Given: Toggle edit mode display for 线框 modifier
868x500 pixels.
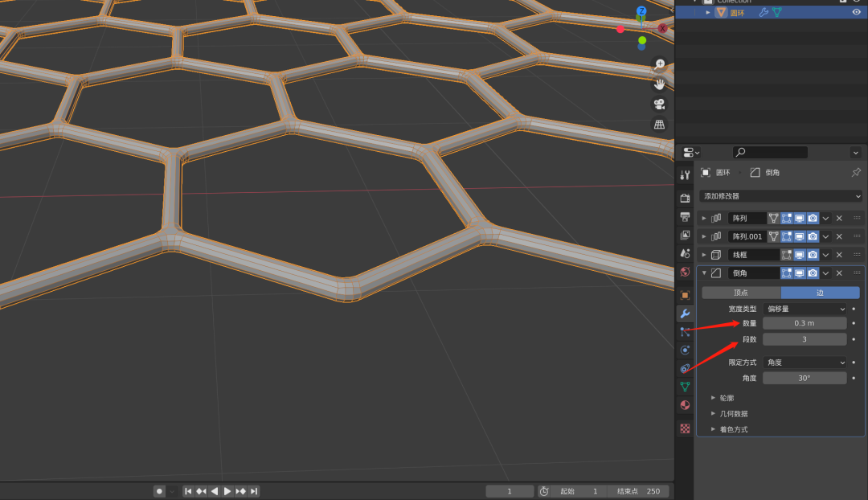Looking at the screenshot, I should click(x=787, y=255).
